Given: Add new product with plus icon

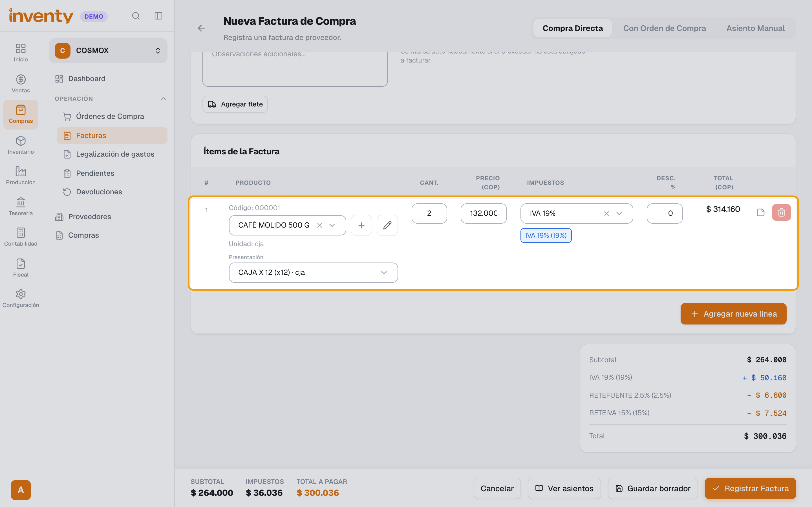Looking at the screenshot, I should click(361, 225).
